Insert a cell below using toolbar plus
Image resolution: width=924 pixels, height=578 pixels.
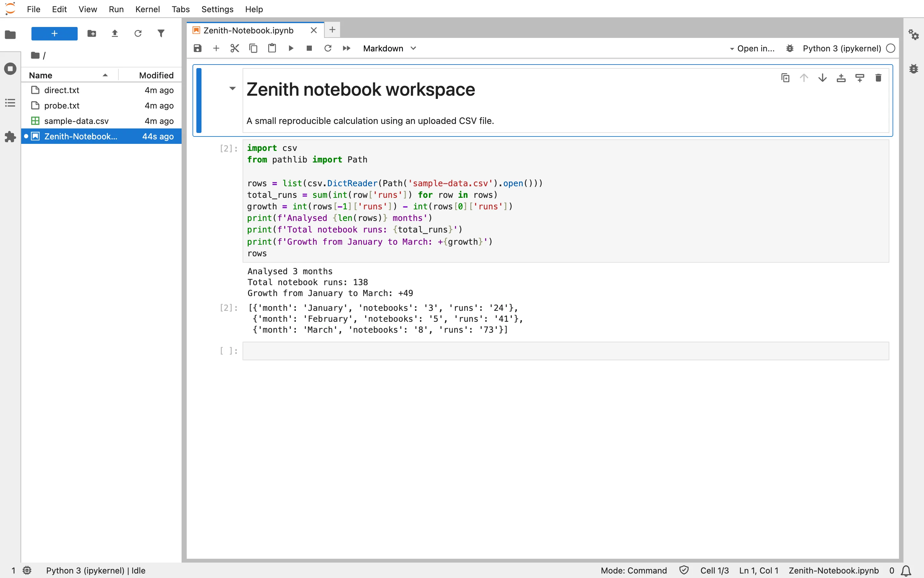216,48
